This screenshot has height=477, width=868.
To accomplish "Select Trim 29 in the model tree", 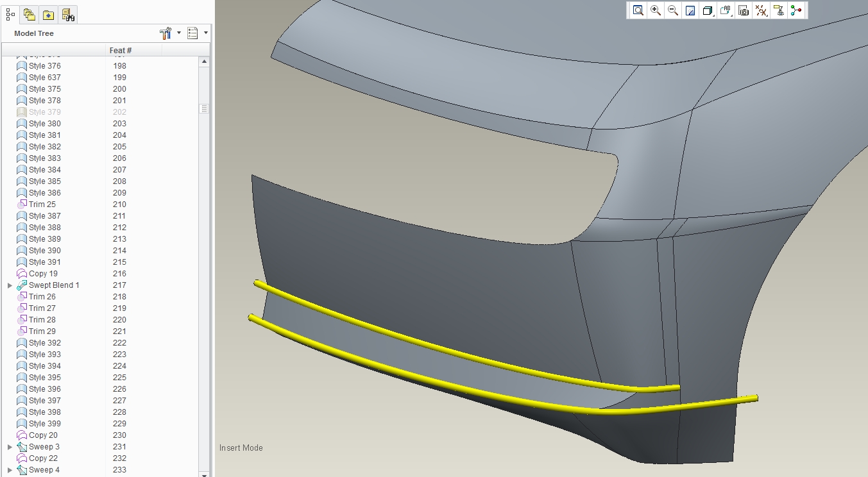I will click(x=42, y=331).
